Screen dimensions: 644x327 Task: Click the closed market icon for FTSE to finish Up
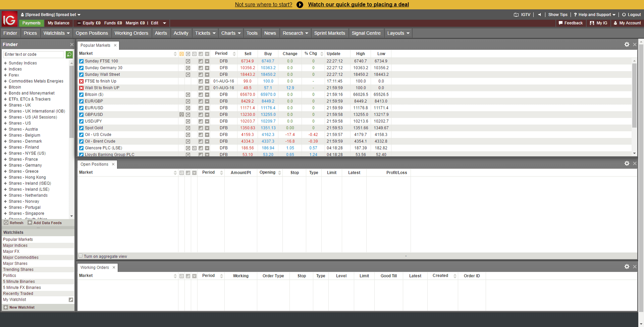[x=81, y=81]
